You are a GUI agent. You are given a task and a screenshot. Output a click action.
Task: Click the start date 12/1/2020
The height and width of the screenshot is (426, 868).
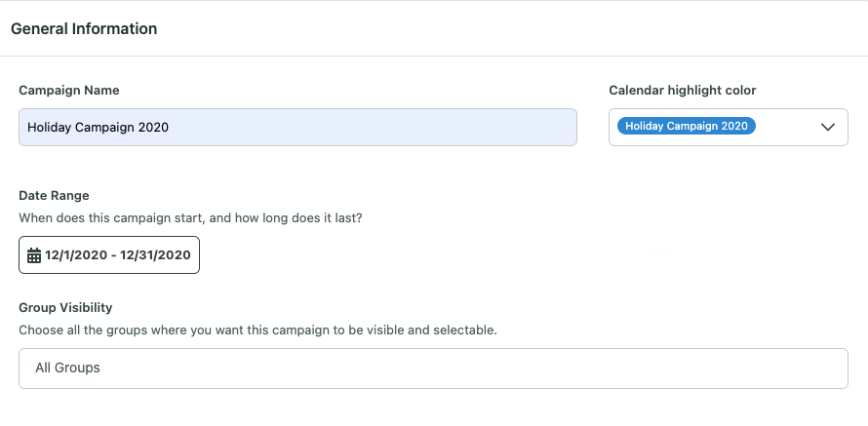(x=75, y=255)
